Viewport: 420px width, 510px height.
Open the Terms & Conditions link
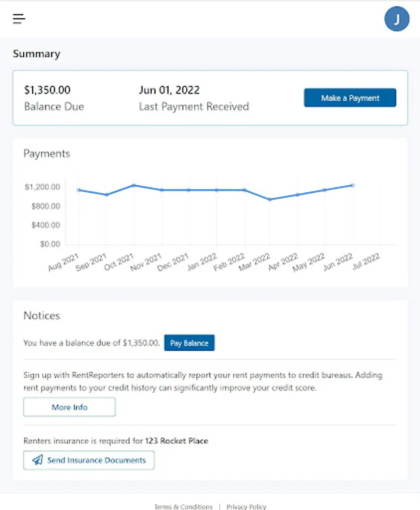183,507
